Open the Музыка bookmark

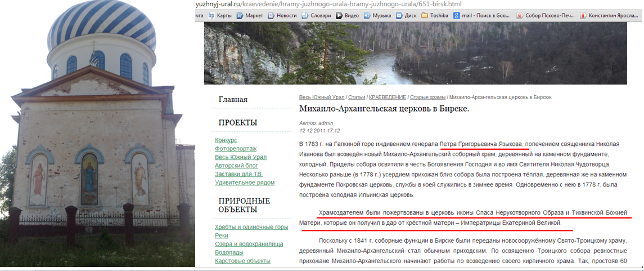click(377, 16)
